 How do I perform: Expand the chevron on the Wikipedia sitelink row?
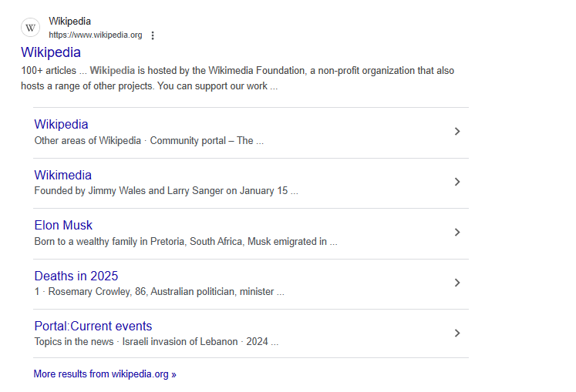[x=457, y=132]
